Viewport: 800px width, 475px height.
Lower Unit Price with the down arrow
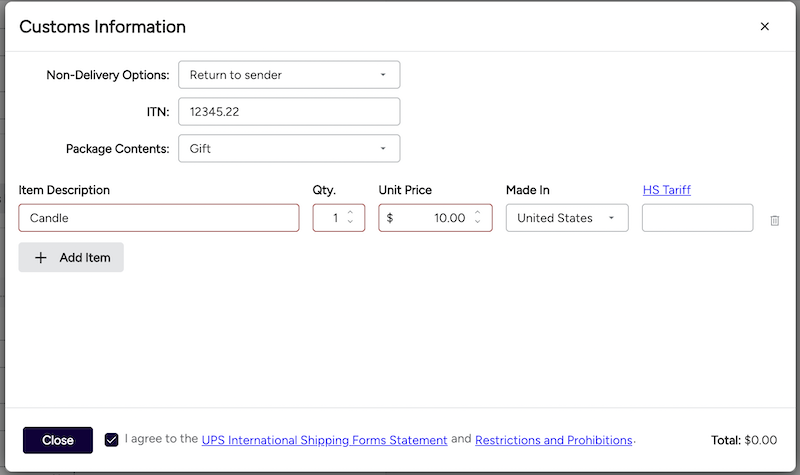click(x=478, y=223)
